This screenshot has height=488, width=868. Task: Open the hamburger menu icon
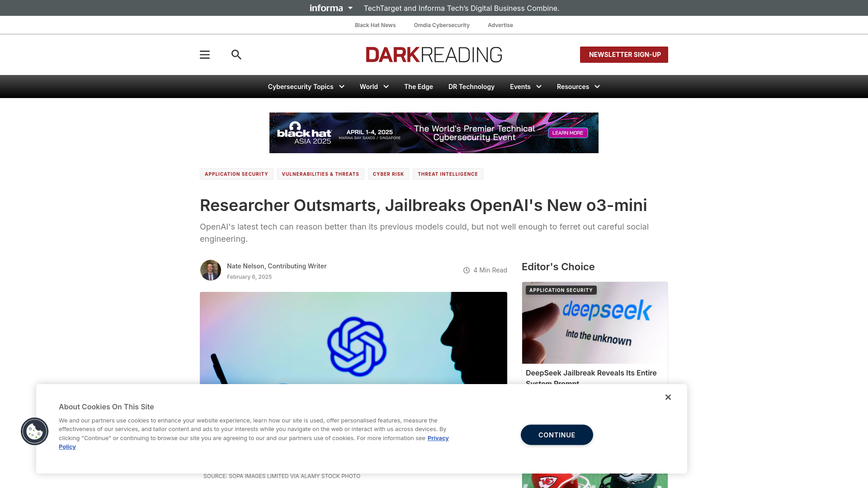point(204,54)
